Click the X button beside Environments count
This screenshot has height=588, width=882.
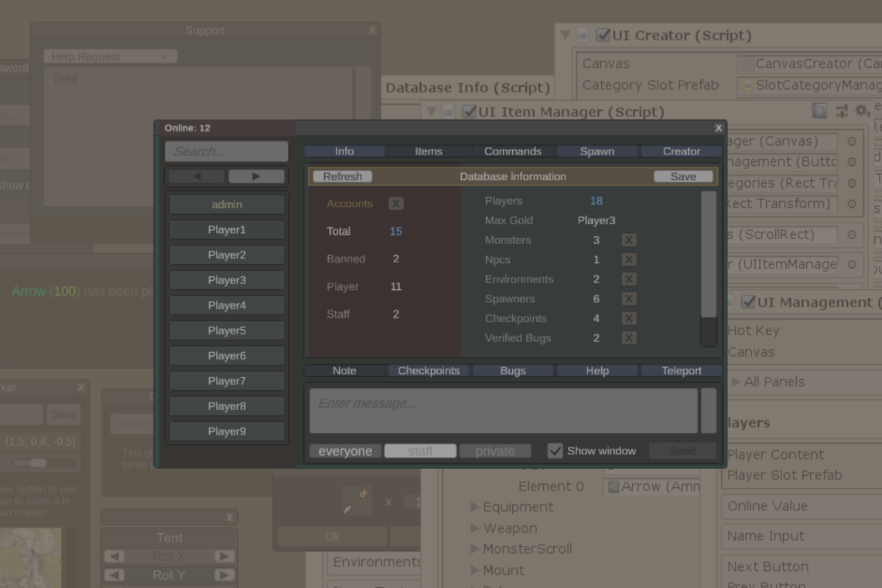pos(628,279)
